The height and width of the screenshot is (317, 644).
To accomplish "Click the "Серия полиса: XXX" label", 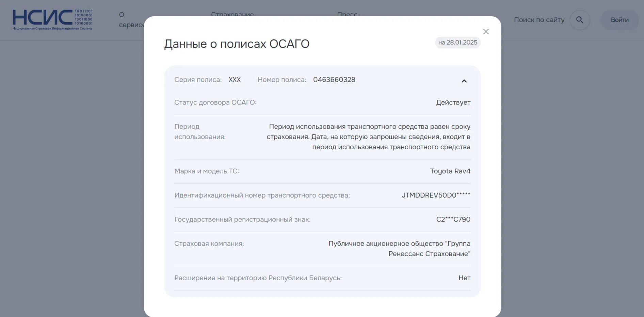I will (208, 79).
